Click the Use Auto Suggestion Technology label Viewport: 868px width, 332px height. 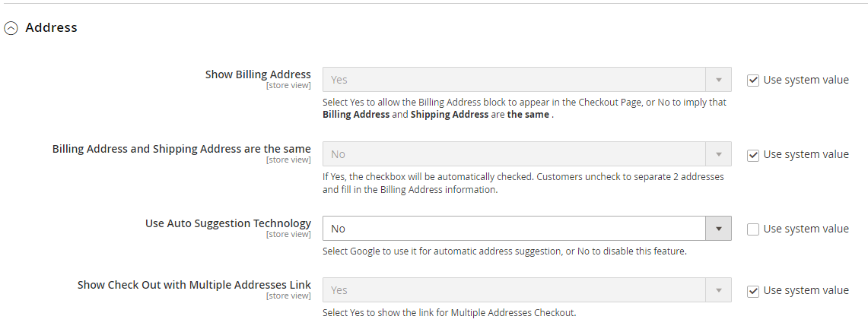click(227, 223)
